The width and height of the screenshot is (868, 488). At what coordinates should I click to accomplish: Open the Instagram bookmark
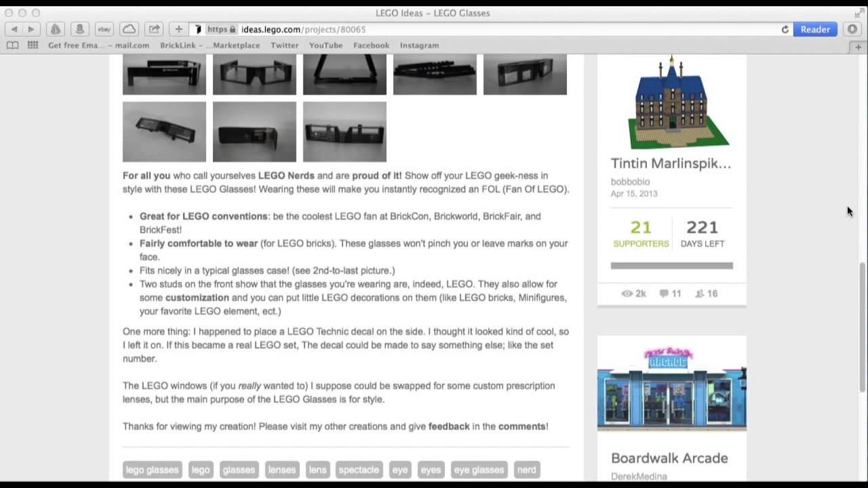pyautogui.click(x=419, y=45)
